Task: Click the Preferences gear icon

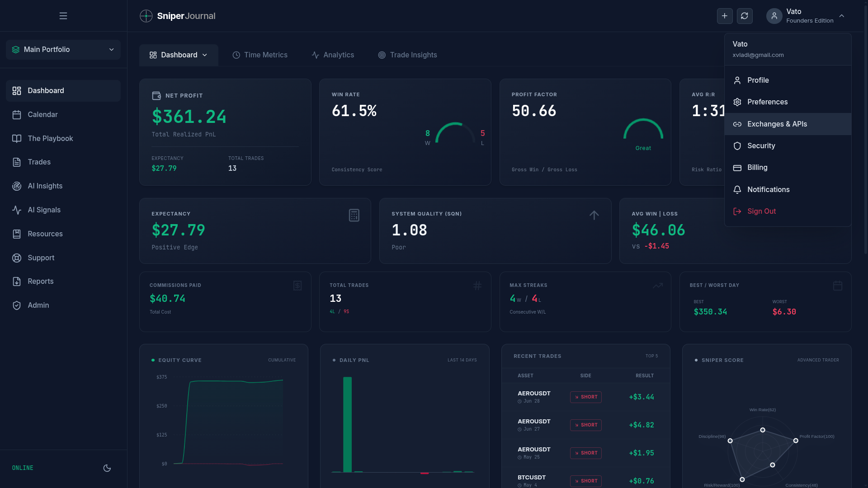Action: tap(737, 102)
